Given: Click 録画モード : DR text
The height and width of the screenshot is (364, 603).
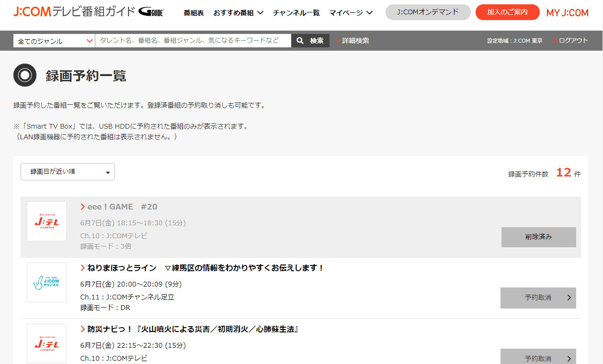Looking at the screenshot, I should point(105,308).
